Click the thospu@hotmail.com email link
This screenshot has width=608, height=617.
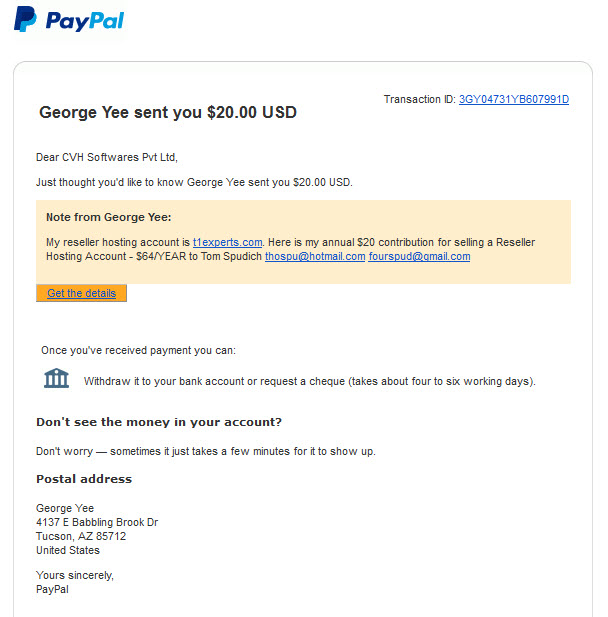[315, 256]
